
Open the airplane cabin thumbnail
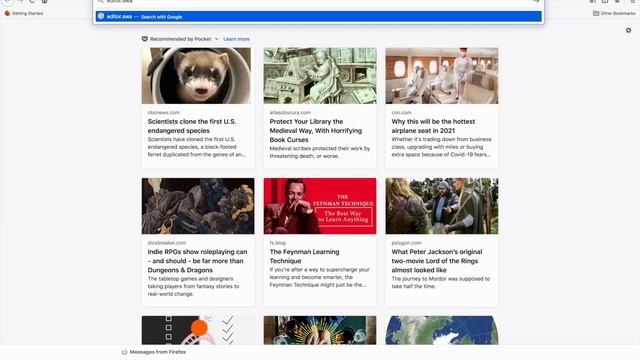pos(442,76)
